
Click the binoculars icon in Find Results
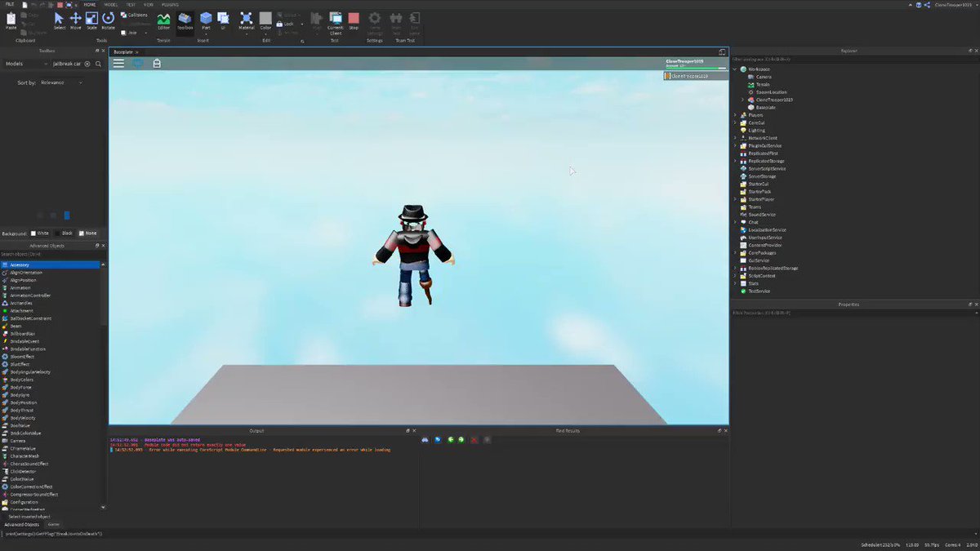pyautogui.click(x=425, y=439)
